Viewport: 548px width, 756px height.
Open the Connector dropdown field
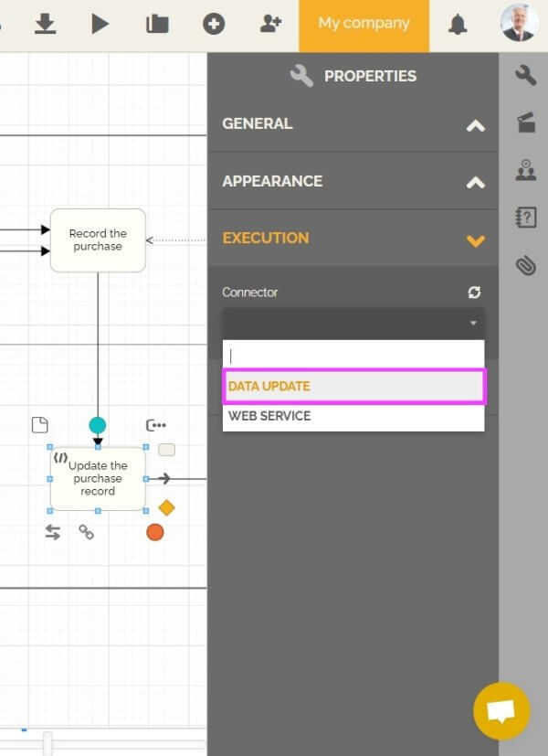coord(353,324)
